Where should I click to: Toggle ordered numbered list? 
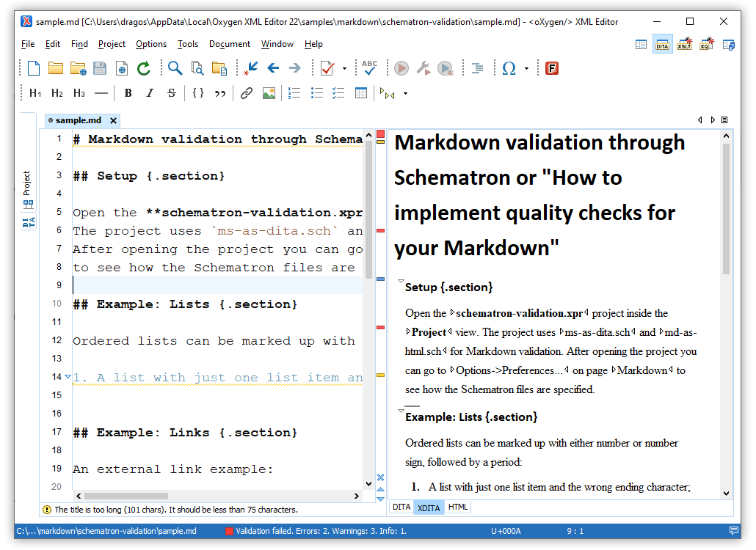(294, 93)
